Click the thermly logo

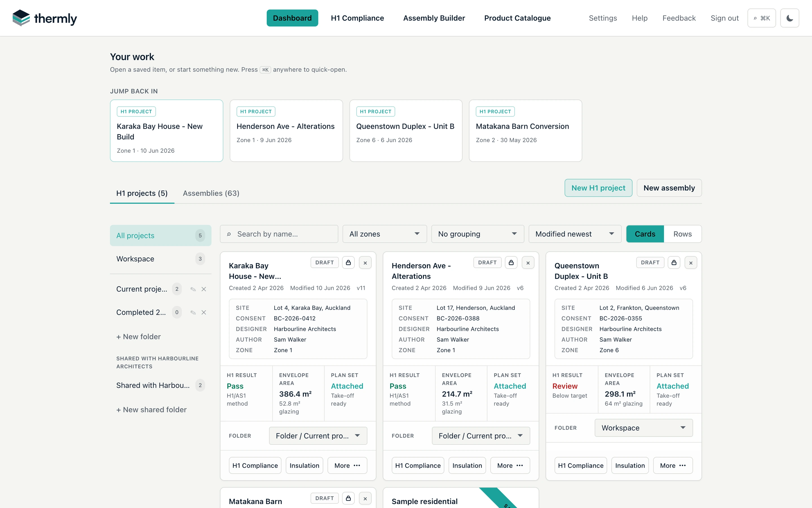[45, 18]
